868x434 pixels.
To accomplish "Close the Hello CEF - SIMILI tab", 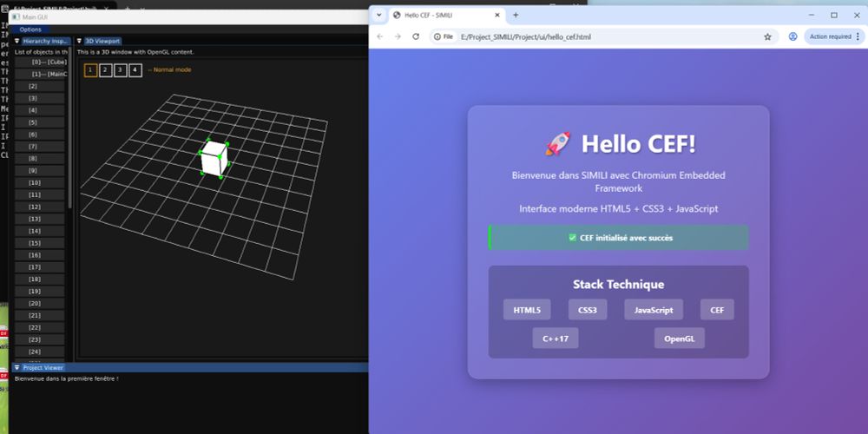I will click(x=497, y=15).
